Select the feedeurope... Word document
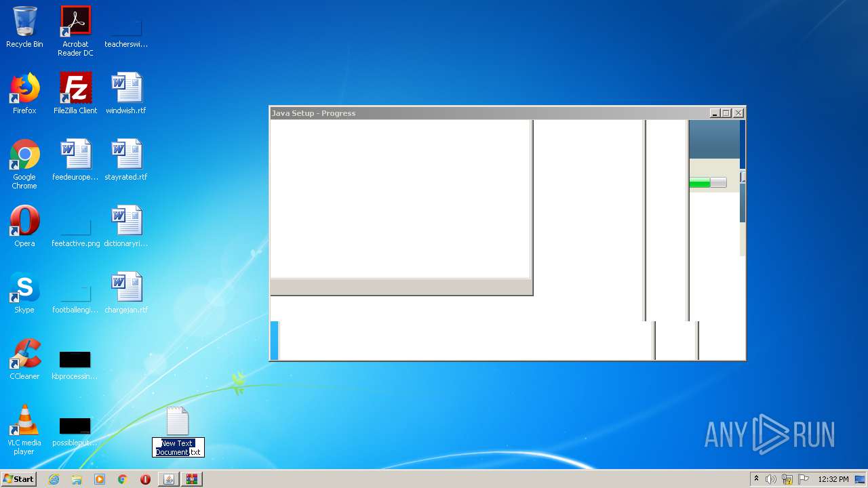 point(75,160)
